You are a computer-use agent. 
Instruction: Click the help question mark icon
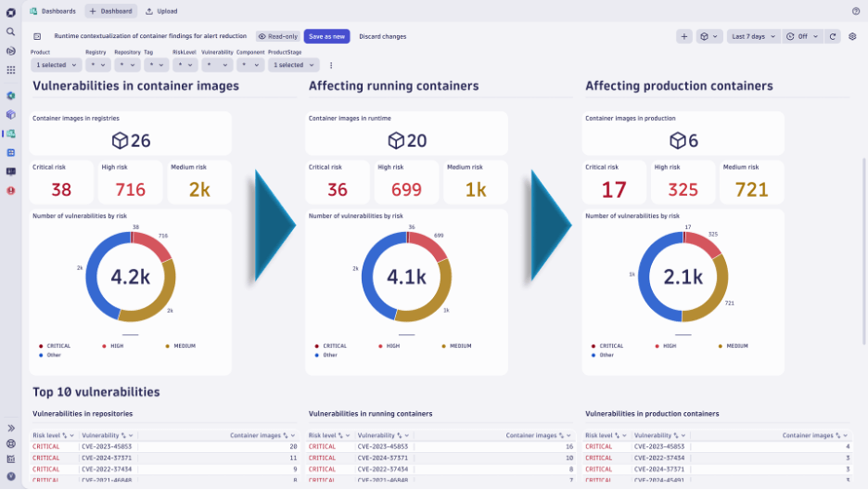pyautogui.click(x=855, y=11)
